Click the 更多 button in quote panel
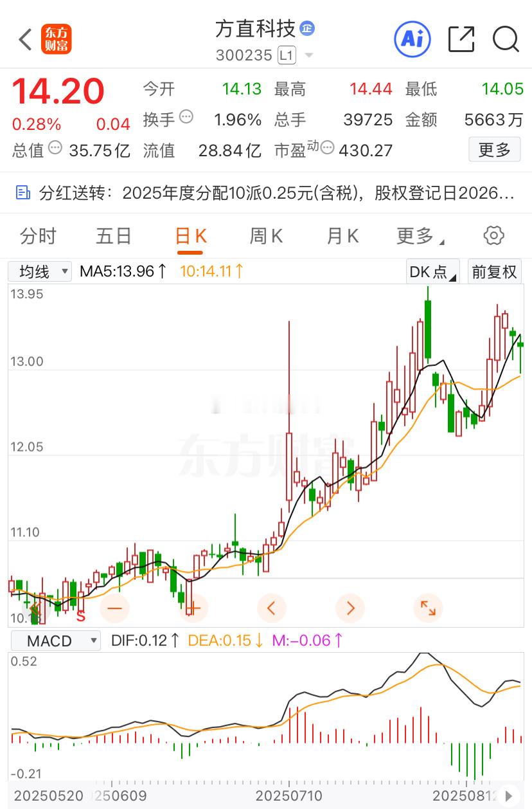This screenshot has height=809, width=532. (x=494, y=150)
